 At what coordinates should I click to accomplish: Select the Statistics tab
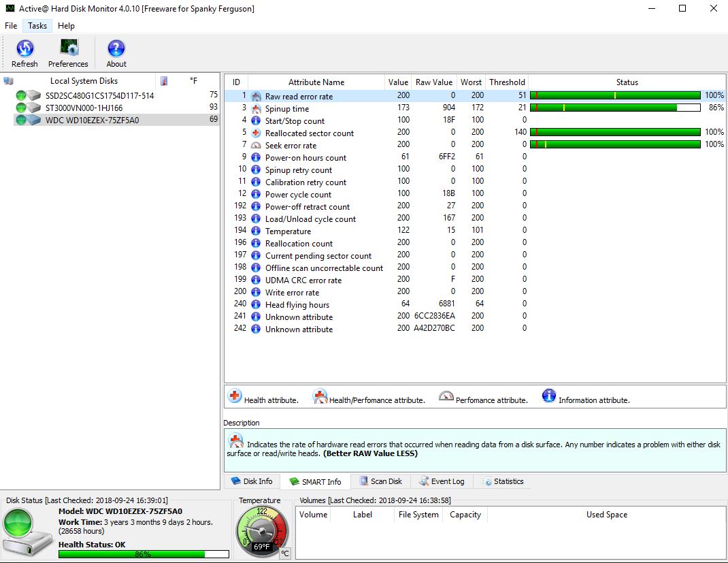[x=503, y=481]
